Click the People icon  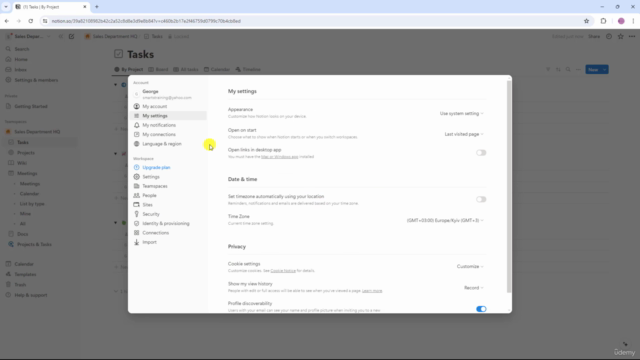137,196
